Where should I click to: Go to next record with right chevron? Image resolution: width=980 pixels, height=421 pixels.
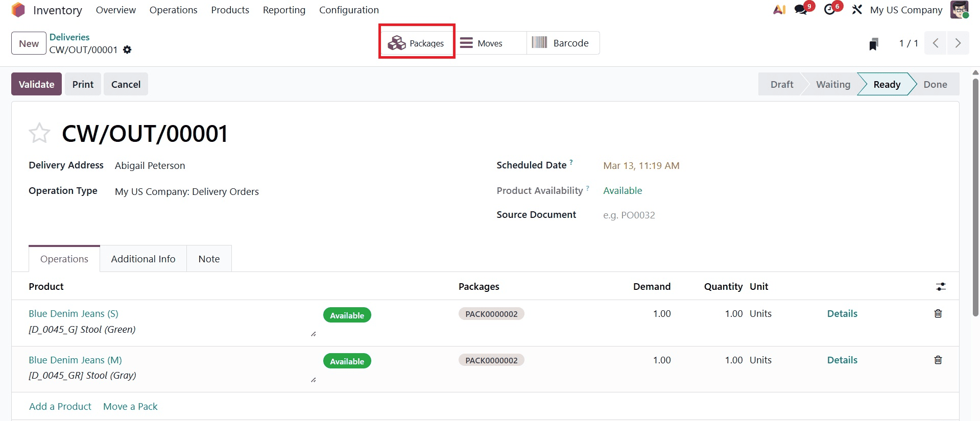pyautogui.click(x=958, y=43)
